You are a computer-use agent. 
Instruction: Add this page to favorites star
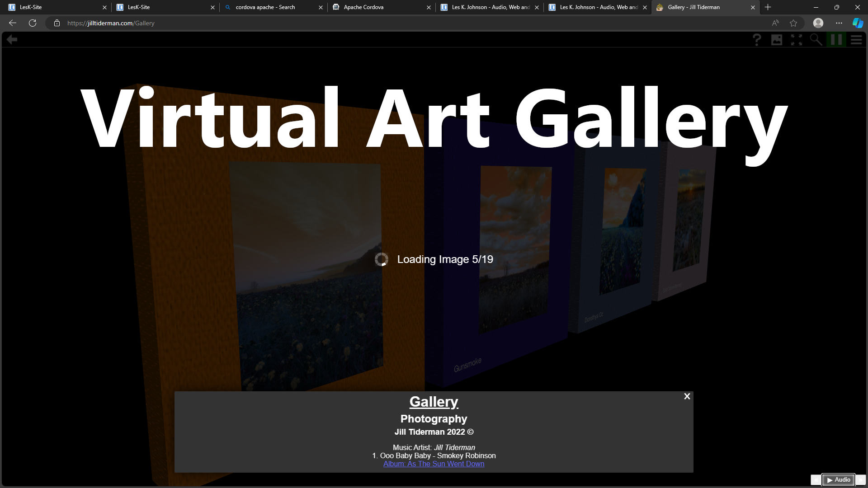(793, 23)
